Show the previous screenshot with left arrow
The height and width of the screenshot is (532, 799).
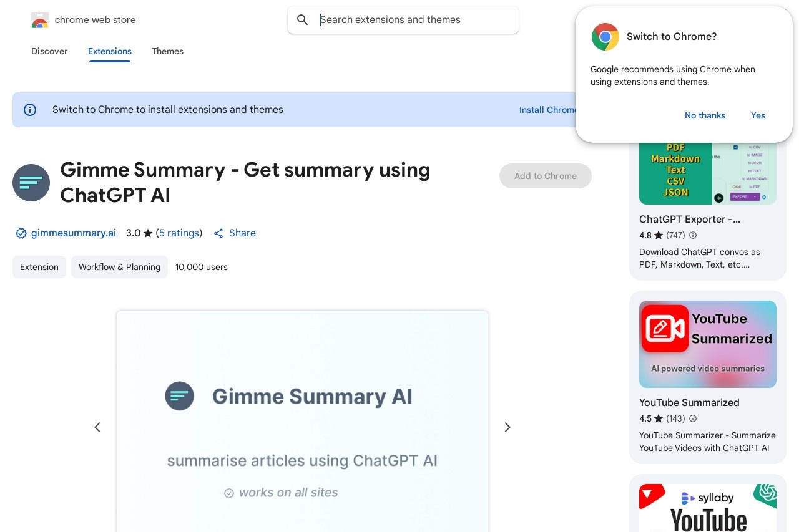pyautogui.click(x=97, y=427)
